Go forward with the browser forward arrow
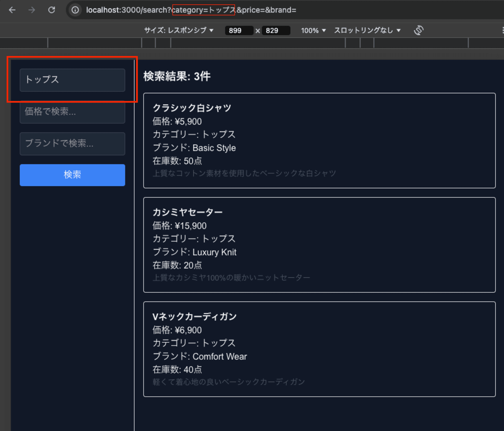The width and height of the screenshot is (504, 431). (x=32, y=10)
